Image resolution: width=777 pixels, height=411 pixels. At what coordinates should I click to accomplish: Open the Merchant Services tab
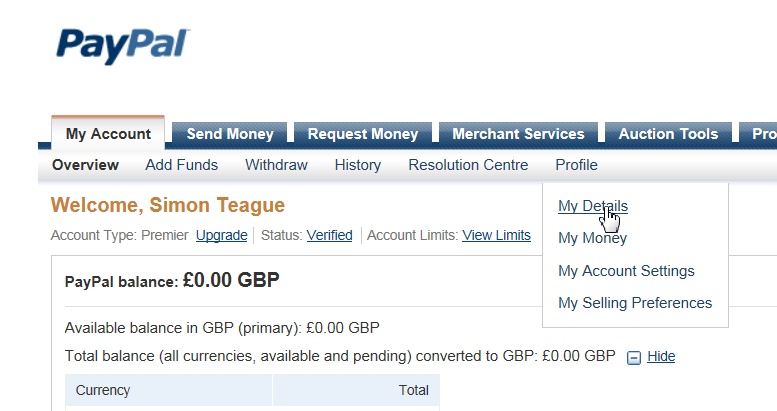tap(518, 134)
